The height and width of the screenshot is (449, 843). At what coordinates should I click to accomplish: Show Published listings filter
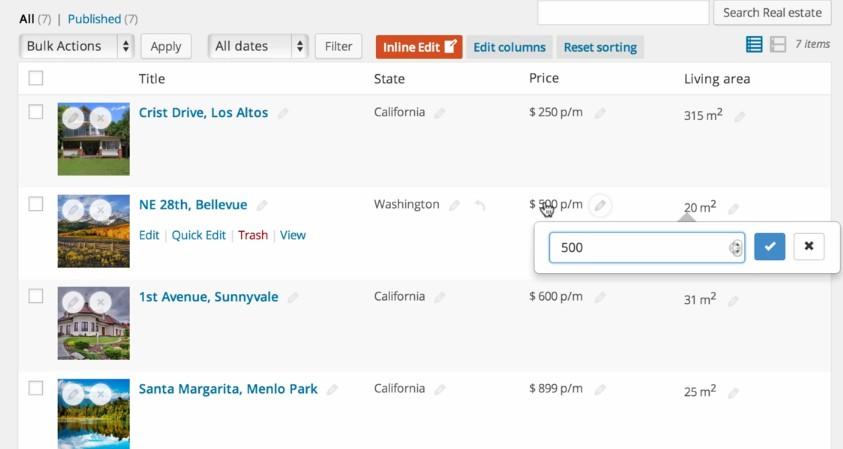(95, 19)
